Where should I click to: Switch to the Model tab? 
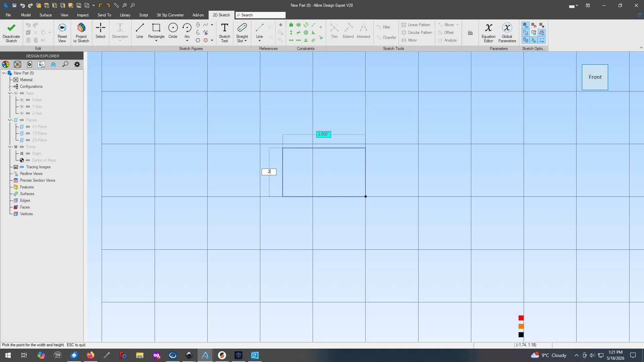click(x=26, y=15)
